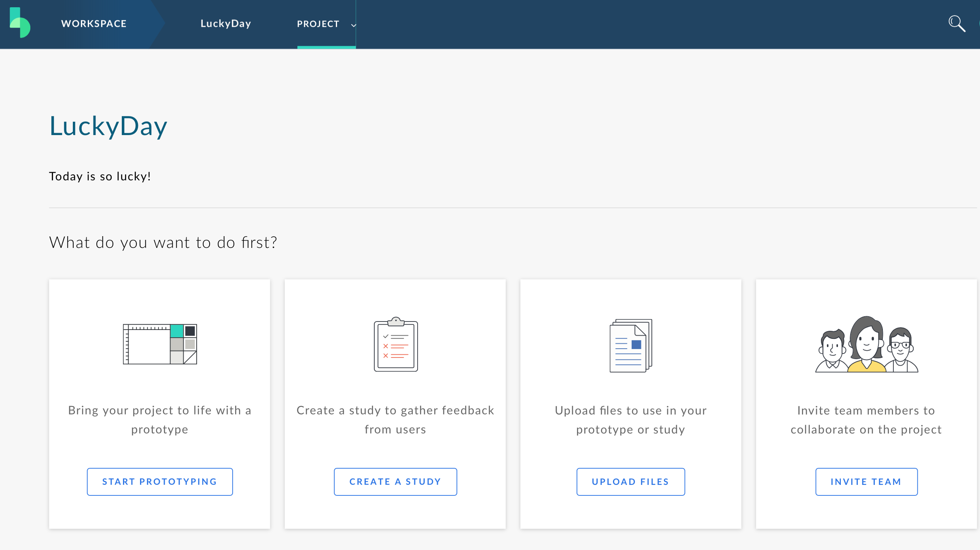This screenshot has width=980, height=550.
Task: Click the team members illustration icon
Action: pos(866,344)
